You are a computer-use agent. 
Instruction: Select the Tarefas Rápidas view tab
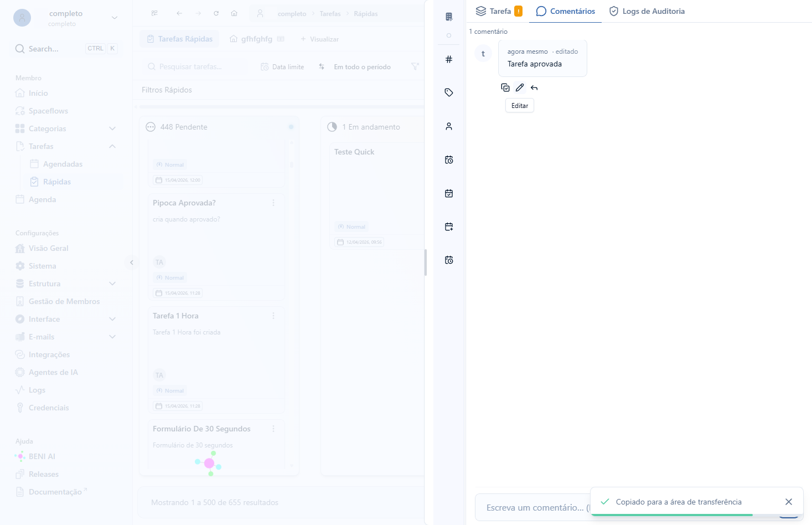[x=179, y=39]
